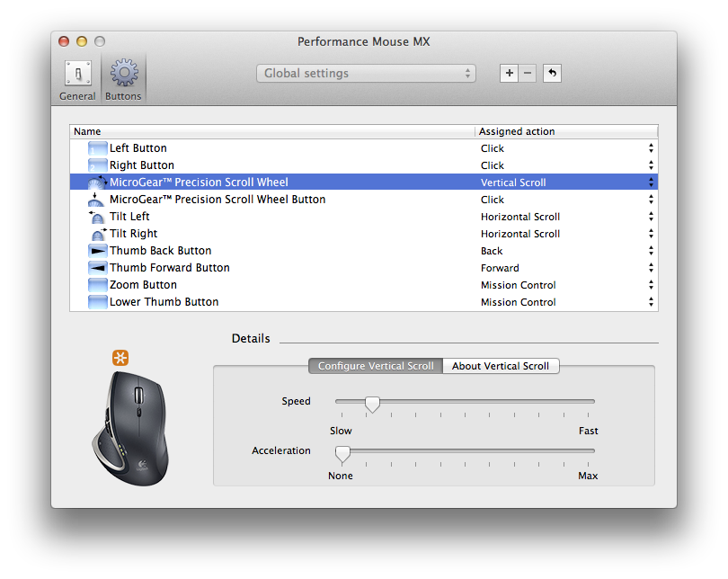This screenshot has height=579, width=728.
Task: Open Zoom Button assigned action popup
Action: pyautogui.click(x=651, y=285)
